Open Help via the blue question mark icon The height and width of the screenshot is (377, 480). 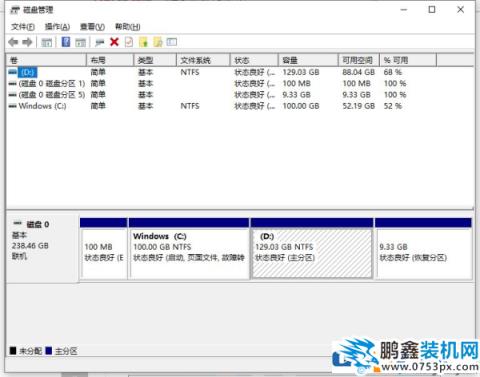[66, 42]
